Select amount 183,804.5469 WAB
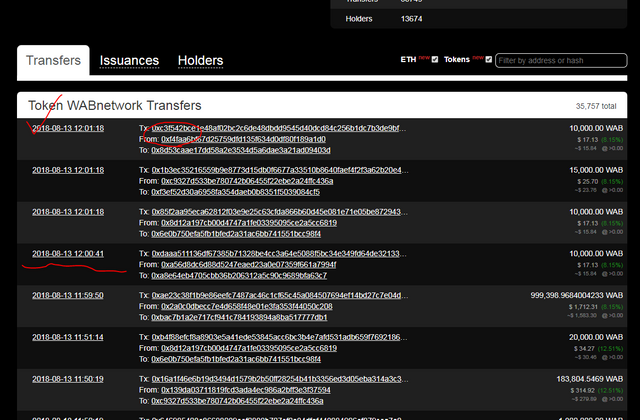Image resolution: width=640 pixels, height=420 pixels. [590, 379]
